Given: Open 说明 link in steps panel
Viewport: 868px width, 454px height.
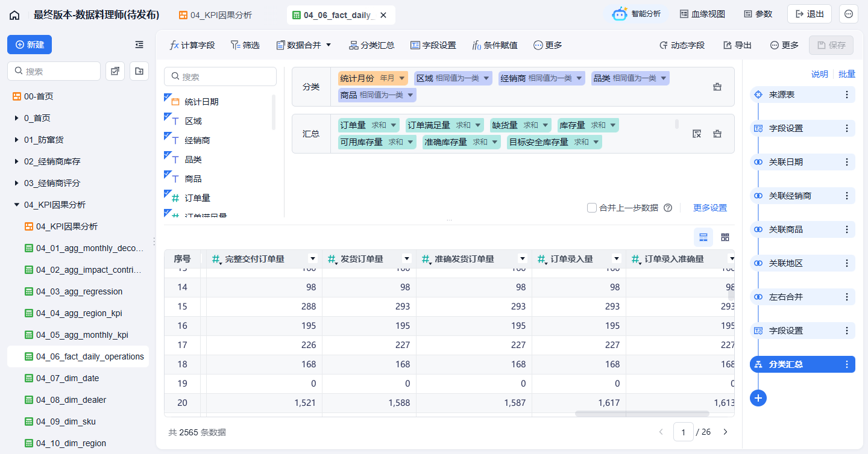Looking at the screenshot, I should click(x=820, y=74).
